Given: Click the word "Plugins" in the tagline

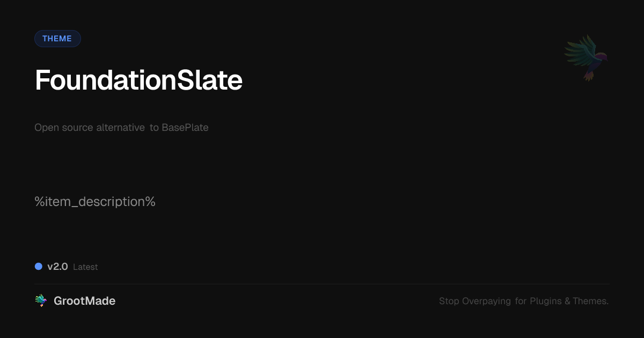Looking at the screenshot, I should tap(546, 301).
